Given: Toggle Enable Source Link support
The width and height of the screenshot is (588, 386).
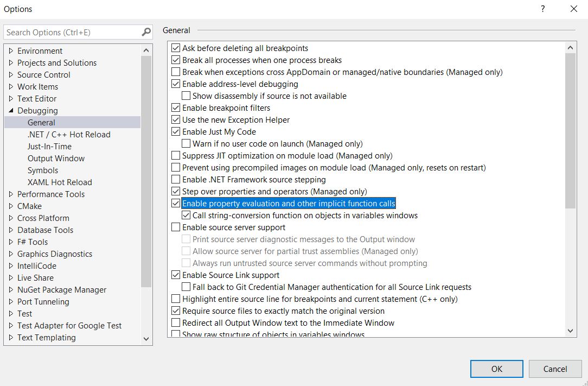Looking at the screenshot, I should coord(176,275).
